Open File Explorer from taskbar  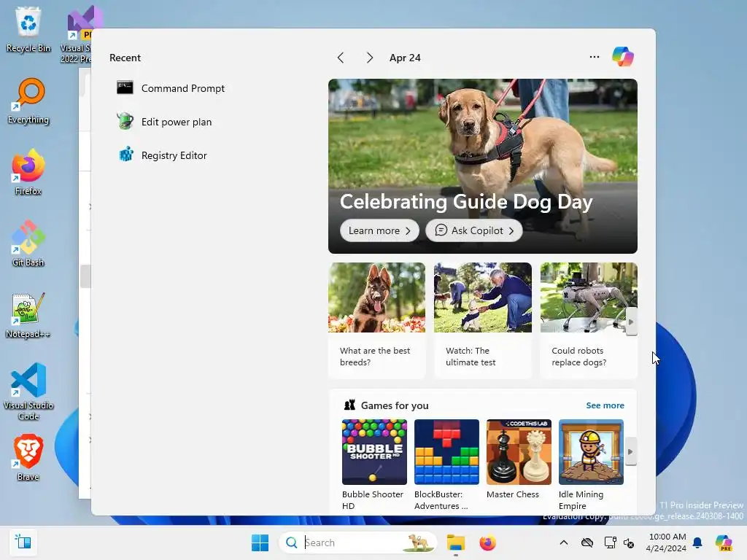(x=456, y=542)
